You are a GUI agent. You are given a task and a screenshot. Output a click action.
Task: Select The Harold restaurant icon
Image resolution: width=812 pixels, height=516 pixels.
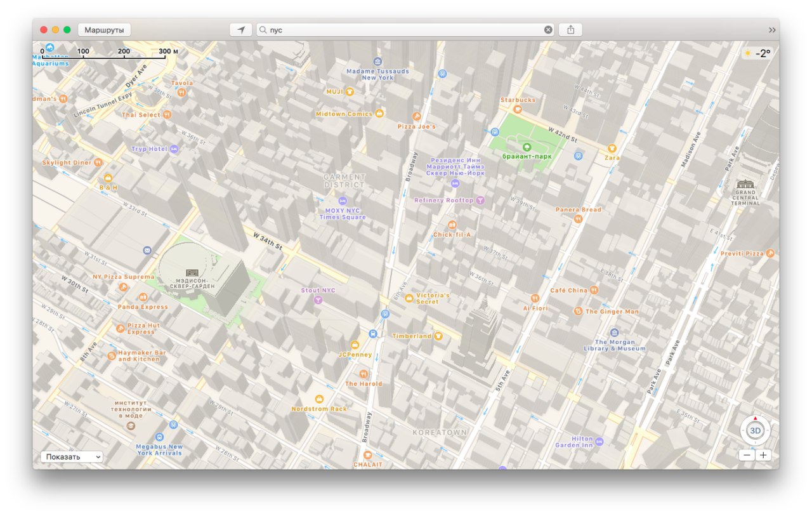tap(363, 374)
